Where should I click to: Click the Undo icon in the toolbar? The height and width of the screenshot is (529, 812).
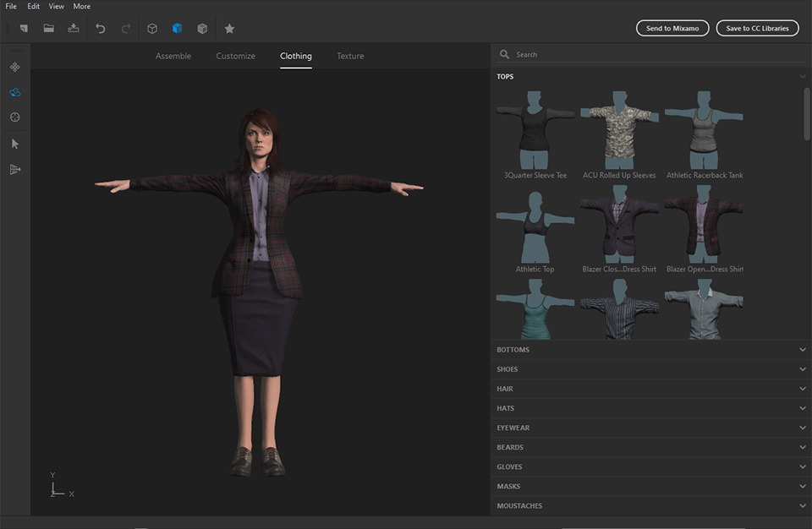pyautogui.click(x=100, y=28)
